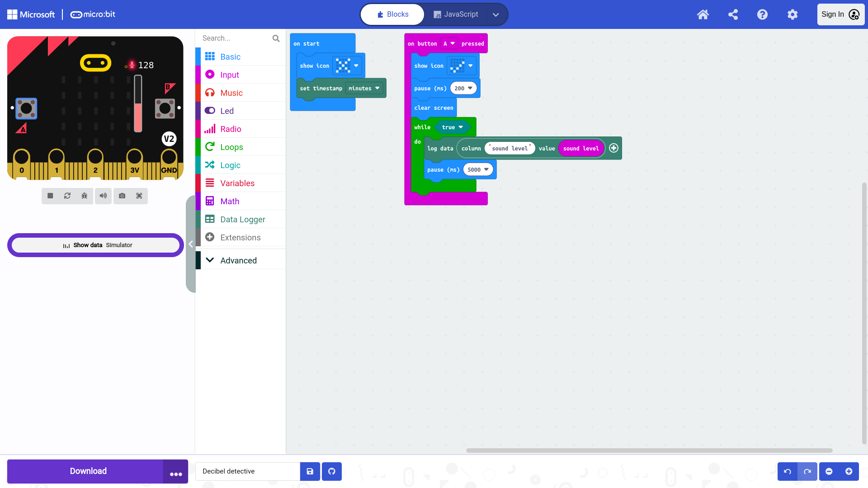Screen dimensions: 868x488
Task: Open the button A dropdown in event block
Action: [x=449, y=43]
